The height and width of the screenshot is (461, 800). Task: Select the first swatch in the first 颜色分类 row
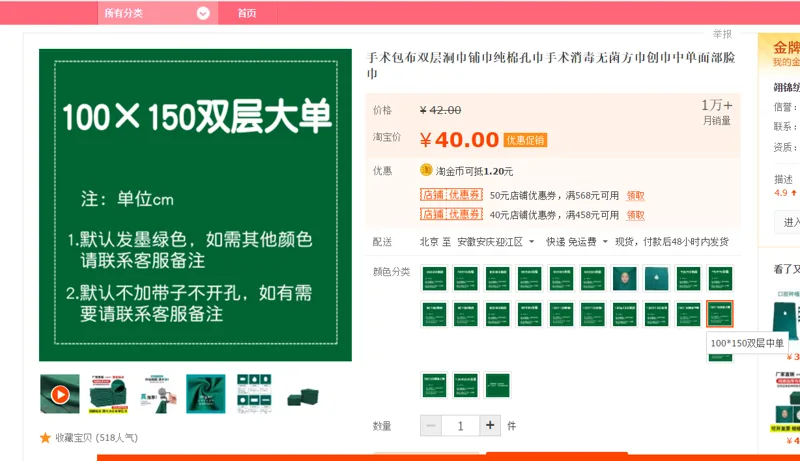[x=434, y=278]
